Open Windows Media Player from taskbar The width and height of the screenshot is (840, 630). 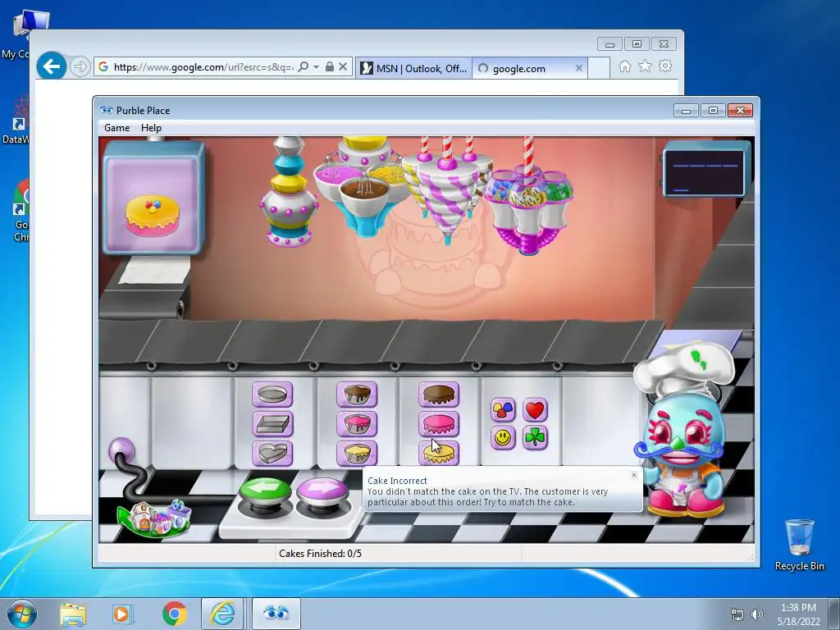121,614
